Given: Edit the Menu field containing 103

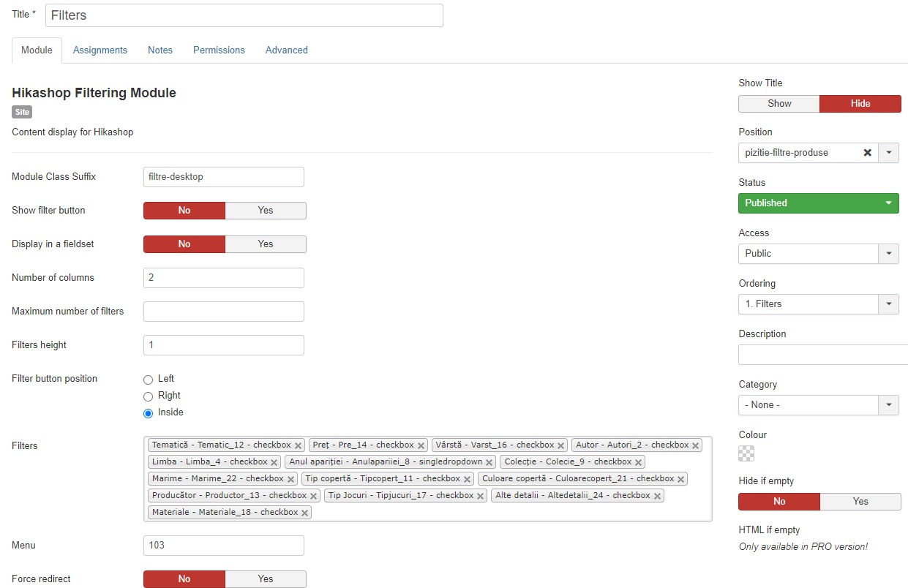Looking at the screenshot, I should pyautogui.click(x=224, y=546).
